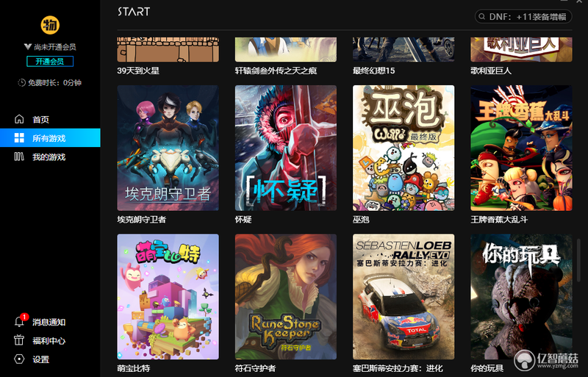The image size is (588, 377).
Task: Click the search magnifier icon
Action: click(x=482, y=17)
